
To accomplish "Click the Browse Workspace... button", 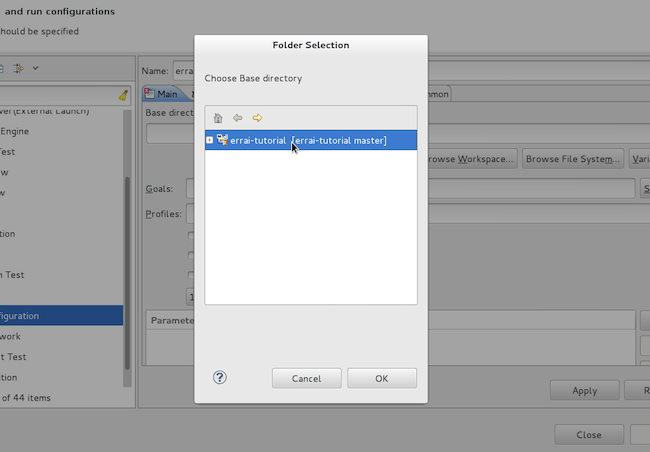I will 470,158.
